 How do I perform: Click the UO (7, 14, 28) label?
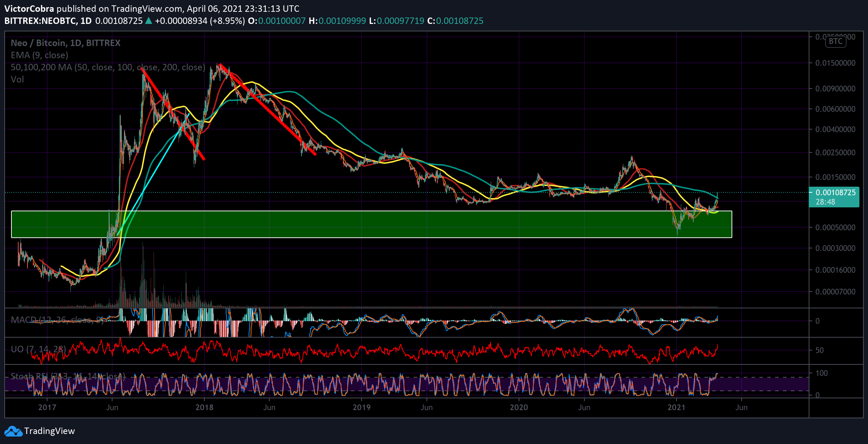click(x=39, y=349)
